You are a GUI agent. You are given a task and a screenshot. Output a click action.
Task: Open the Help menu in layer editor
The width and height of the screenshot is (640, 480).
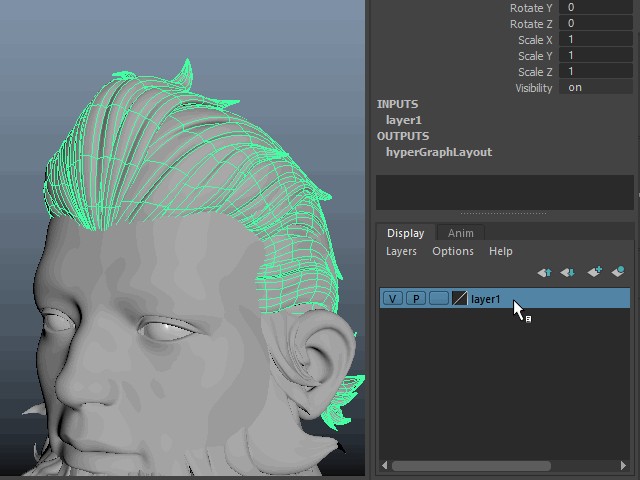[x=501, y=252]
